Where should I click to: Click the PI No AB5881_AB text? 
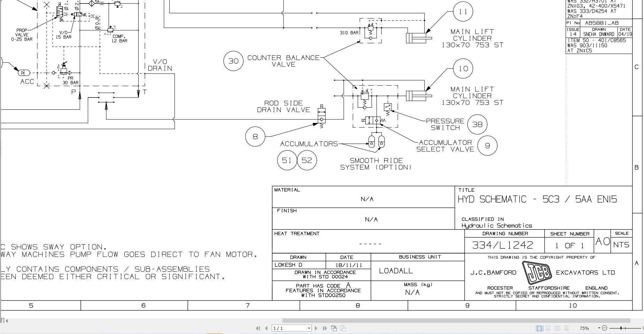[x=592, y=23]
